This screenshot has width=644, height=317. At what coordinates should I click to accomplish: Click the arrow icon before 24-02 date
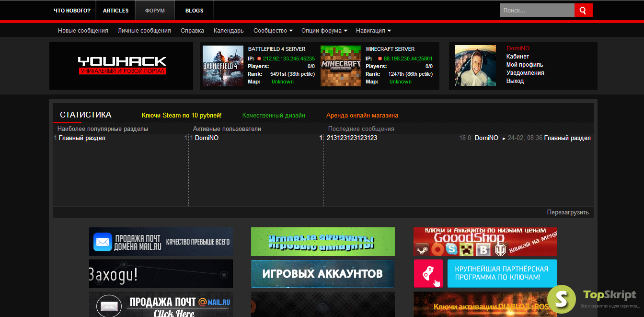click(504, 138)
